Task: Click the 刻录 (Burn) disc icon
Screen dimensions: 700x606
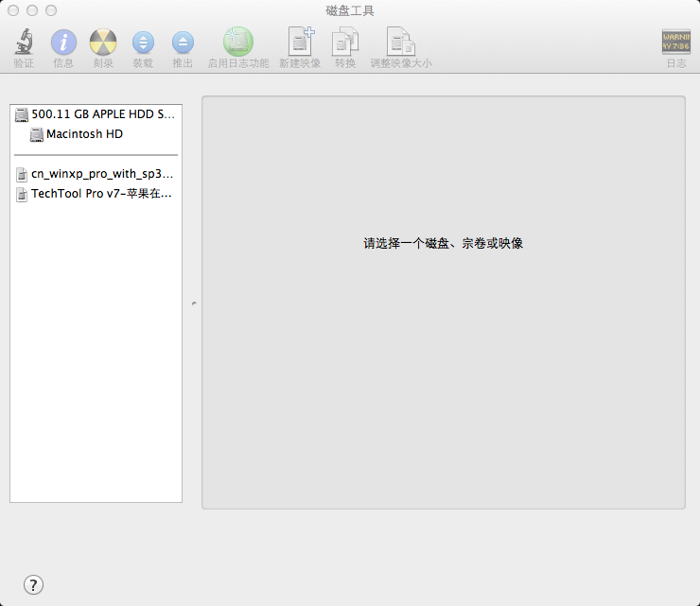Action: pos(103,43)
